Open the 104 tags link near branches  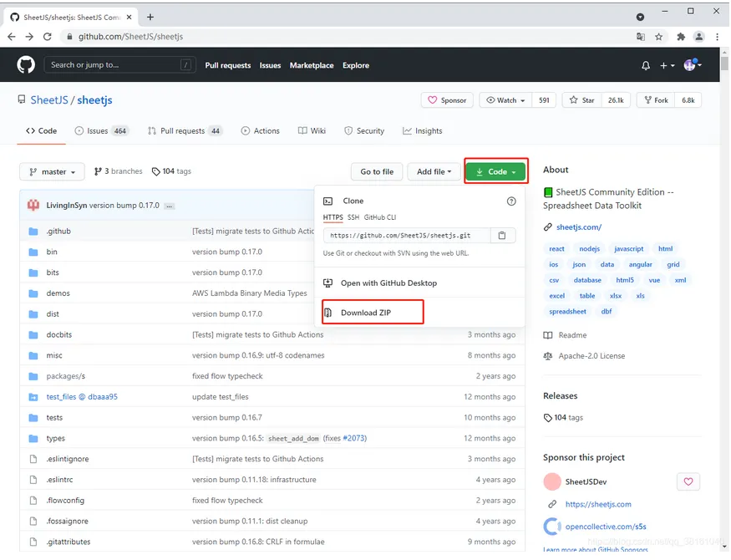coord(171,171)
